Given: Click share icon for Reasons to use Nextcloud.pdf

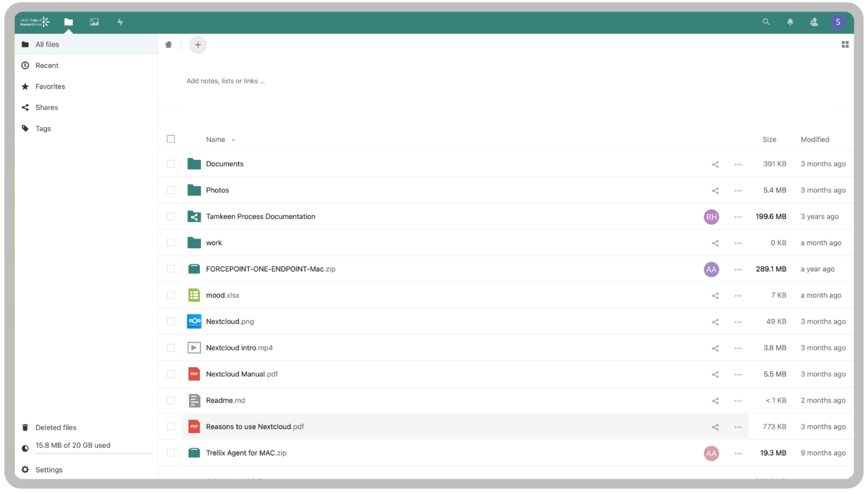Looking at the screenshot, I should 715,427.
